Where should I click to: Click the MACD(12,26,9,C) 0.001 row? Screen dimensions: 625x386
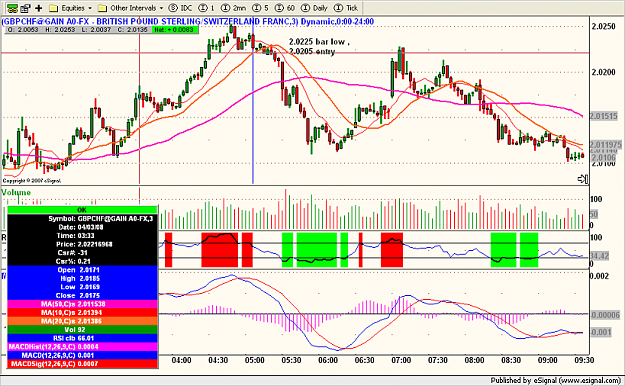pyautogui.click(x=82, y=355)
